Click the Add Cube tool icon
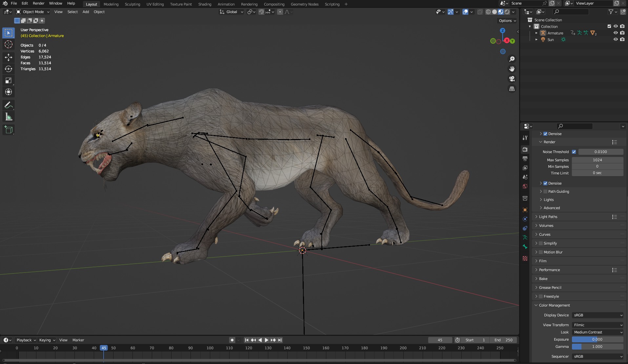The height and width of the screenshot is (364, 628). point(9,130)
